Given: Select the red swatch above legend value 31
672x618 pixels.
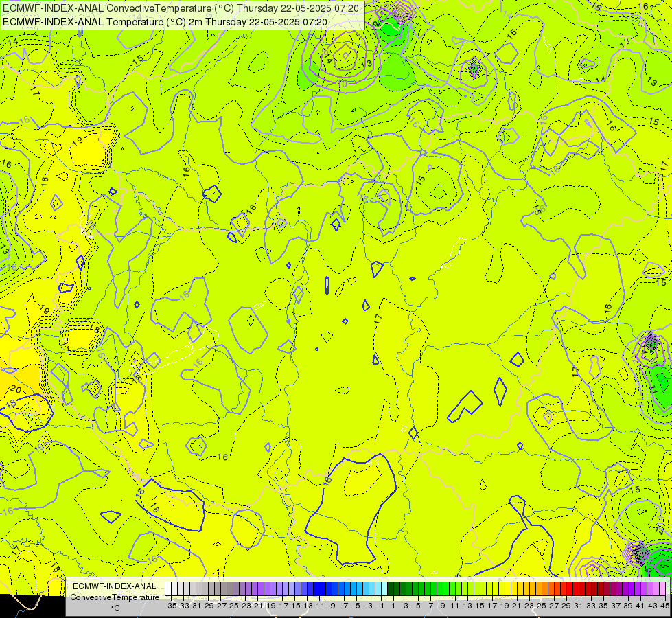Looking at the screenshot, I should pyautogui.click(x=575, y=589).
